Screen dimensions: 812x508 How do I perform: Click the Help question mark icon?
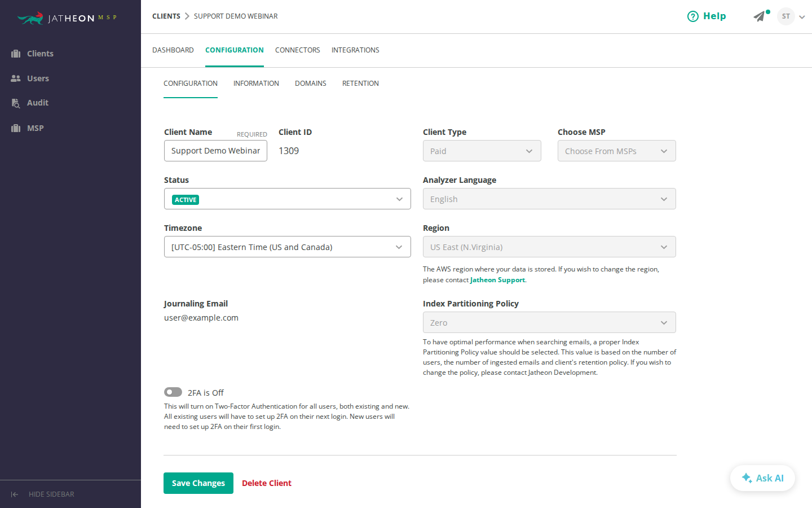tap(692, 16)
